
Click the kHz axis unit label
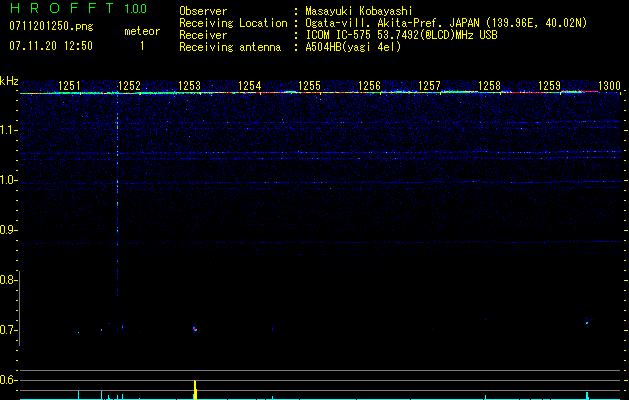9,80
